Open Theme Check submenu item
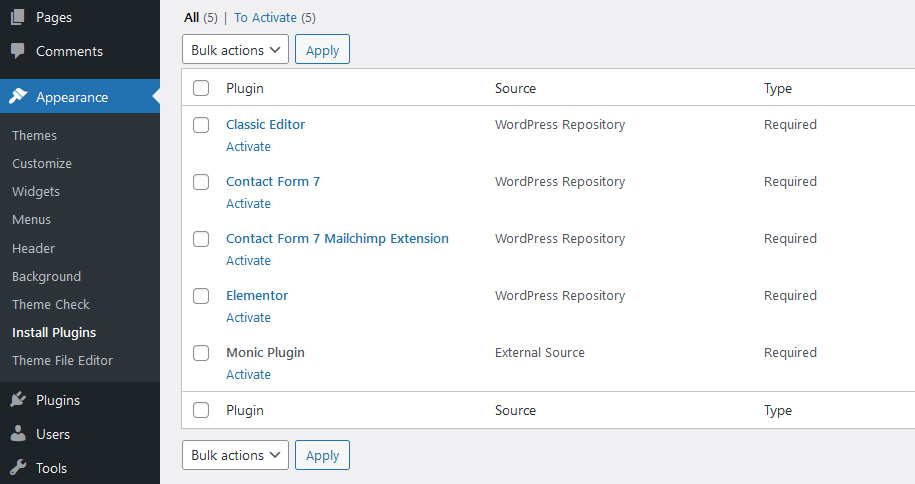Image resolution: width=915 pixels, height=484 pixels. click(51, 304)
